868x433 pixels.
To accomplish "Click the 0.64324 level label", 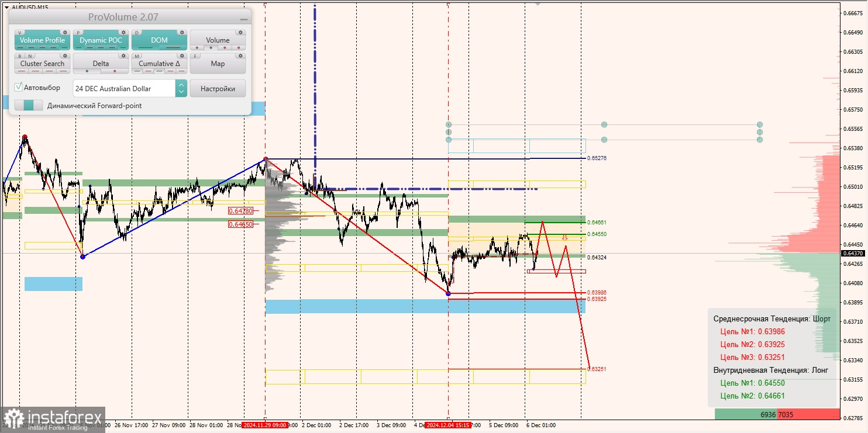I will click(x=597, y=257).
